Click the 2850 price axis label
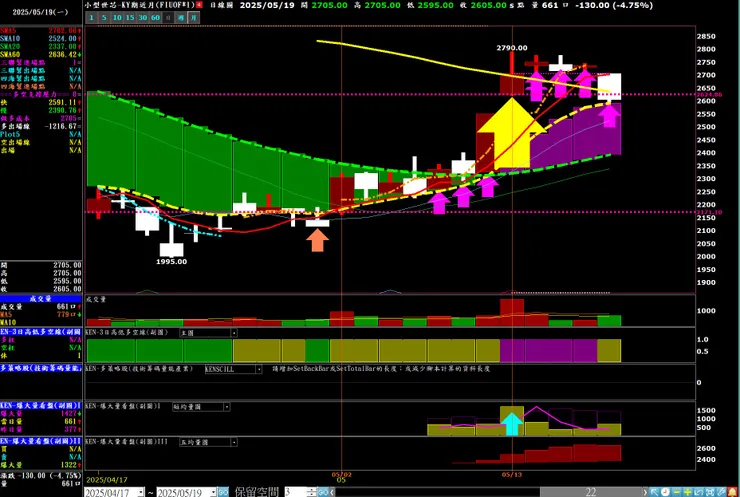 [x=706, y=36]
